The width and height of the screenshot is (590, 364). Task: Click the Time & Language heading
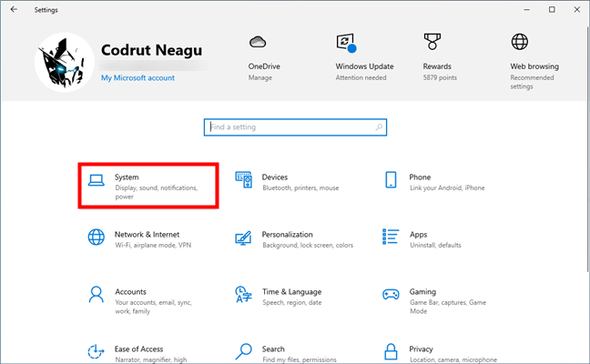292,292
